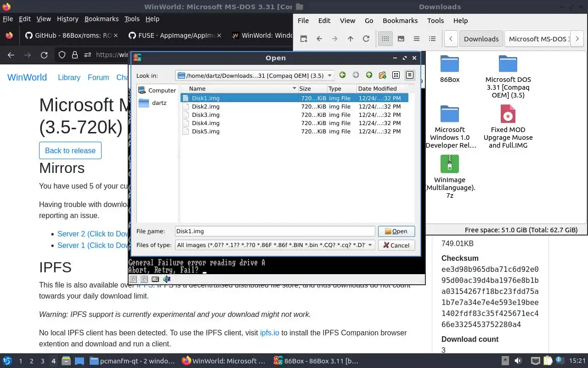
Task: Click the Open button in dialog
Action: (396, 231)
